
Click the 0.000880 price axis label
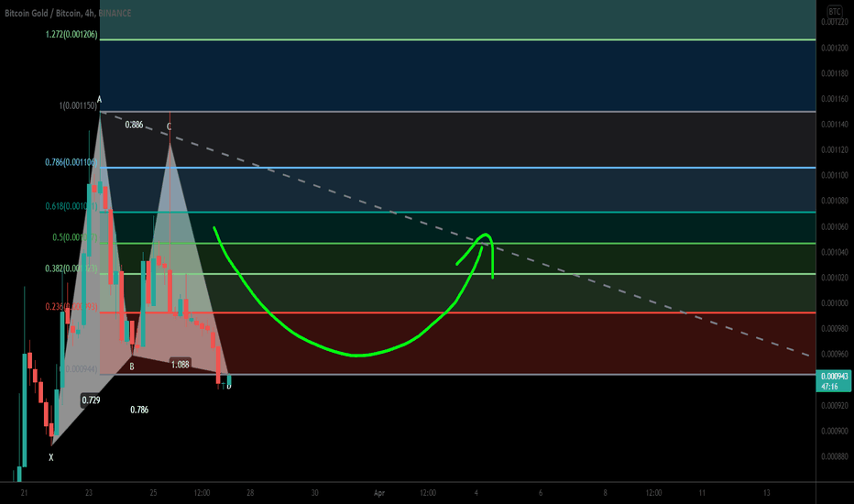click(835, 456)
